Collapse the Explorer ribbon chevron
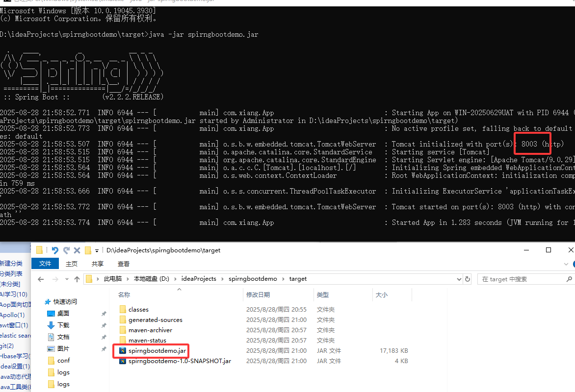 (566, 264)
